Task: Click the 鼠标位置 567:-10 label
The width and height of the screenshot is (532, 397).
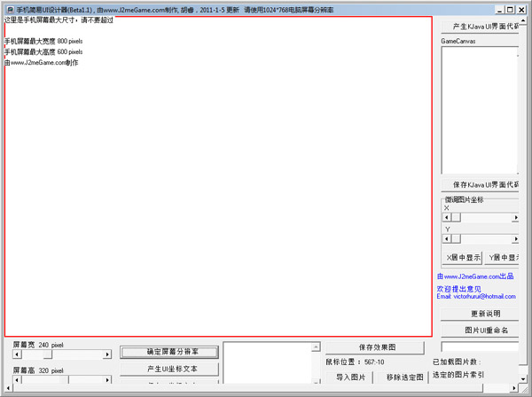Action: (x=355, y=362)
